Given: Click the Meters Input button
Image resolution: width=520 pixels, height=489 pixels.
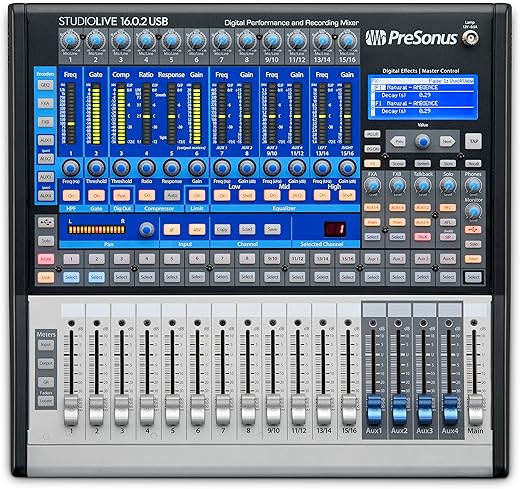Looking at the screenshot, I should (x=46, y=345).
